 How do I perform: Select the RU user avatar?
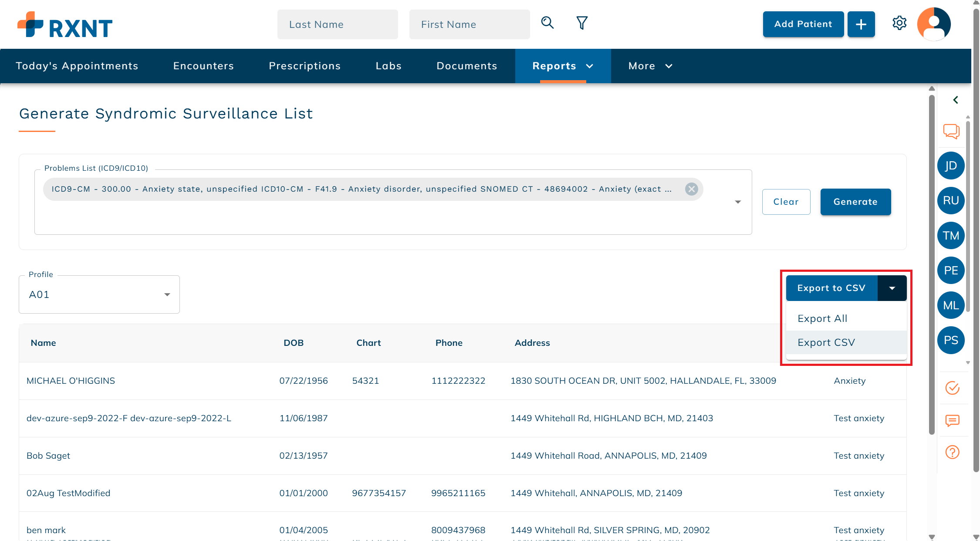951,200
